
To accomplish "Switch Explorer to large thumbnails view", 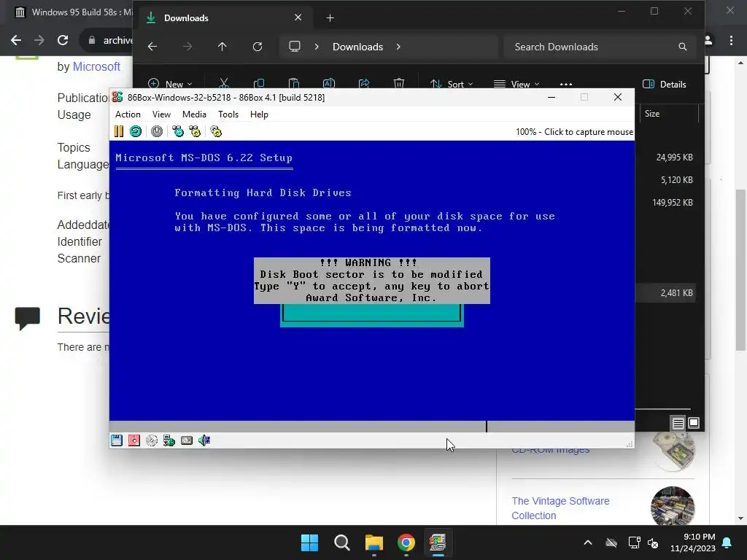I will (x=694, y=423).
